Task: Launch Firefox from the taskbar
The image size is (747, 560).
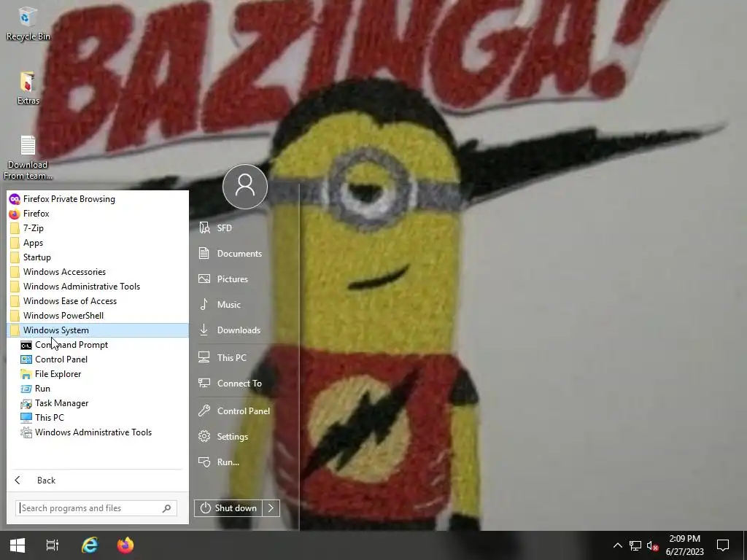Action: coord(125,545)
